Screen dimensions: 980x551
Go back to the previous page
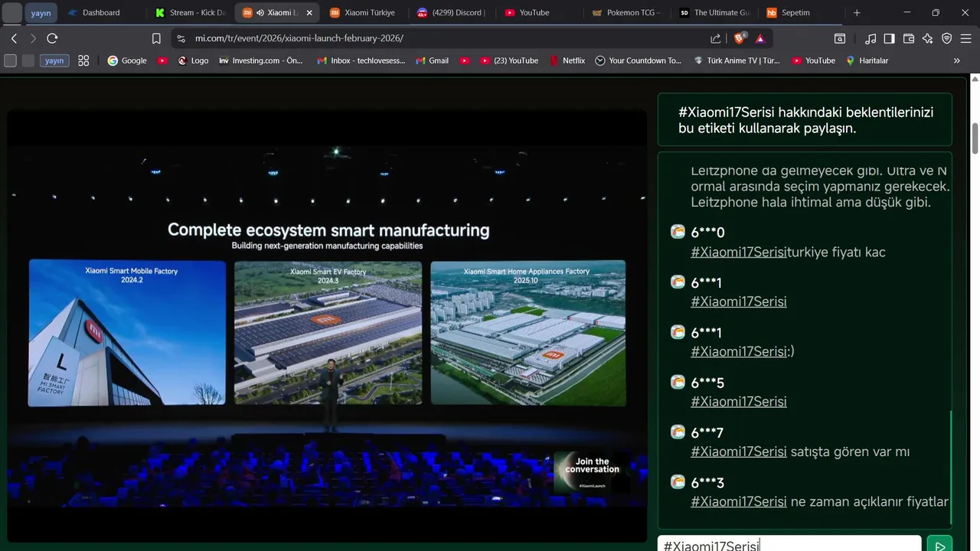[x=14, y=38]
